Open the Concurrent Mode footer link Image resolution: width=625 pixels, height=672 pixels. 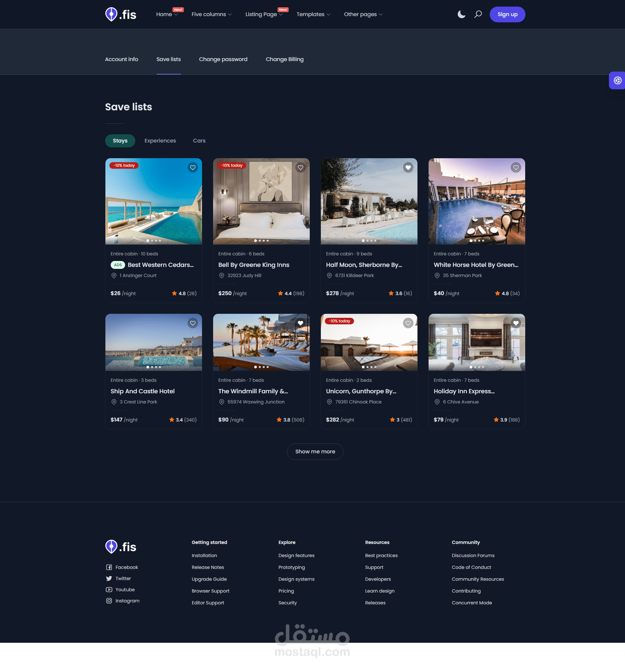coord(472,603)
